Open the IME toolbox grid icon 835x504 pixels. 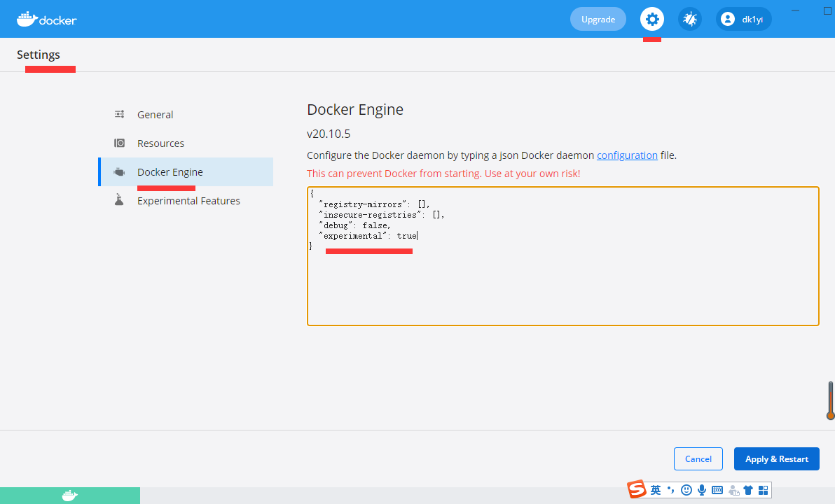(763, 490)
